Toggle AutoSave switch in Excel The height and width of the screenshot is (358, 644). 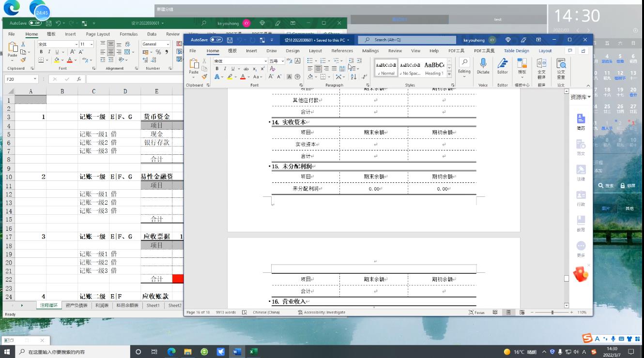(x=35, y=23)
